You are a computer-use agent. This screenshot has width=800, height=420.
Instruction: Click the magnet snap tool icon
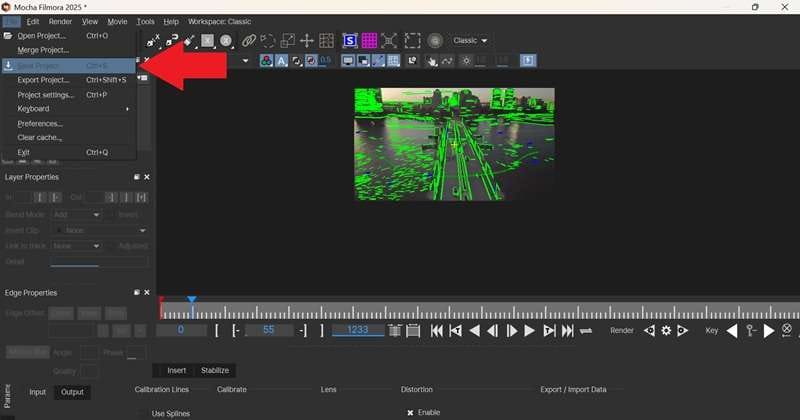pos(172,40)
